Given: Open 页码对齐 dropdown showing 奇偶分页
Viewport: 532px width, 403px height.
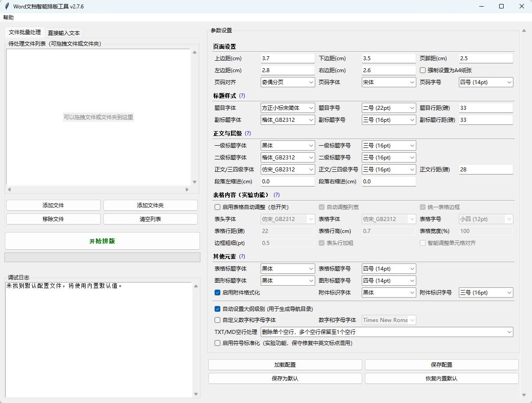Looking at the screenshot, I should tap(288, 82).
